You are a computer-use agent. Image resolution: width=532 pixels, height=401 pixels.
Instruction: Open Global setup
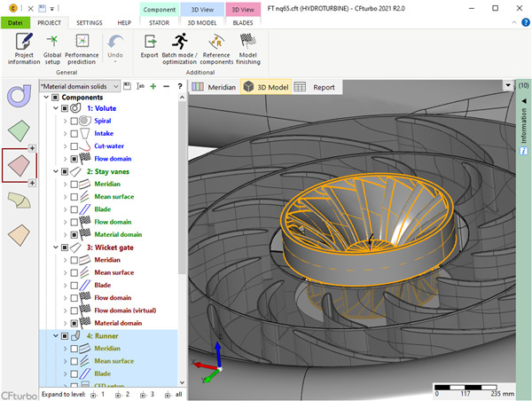point(52,49)
